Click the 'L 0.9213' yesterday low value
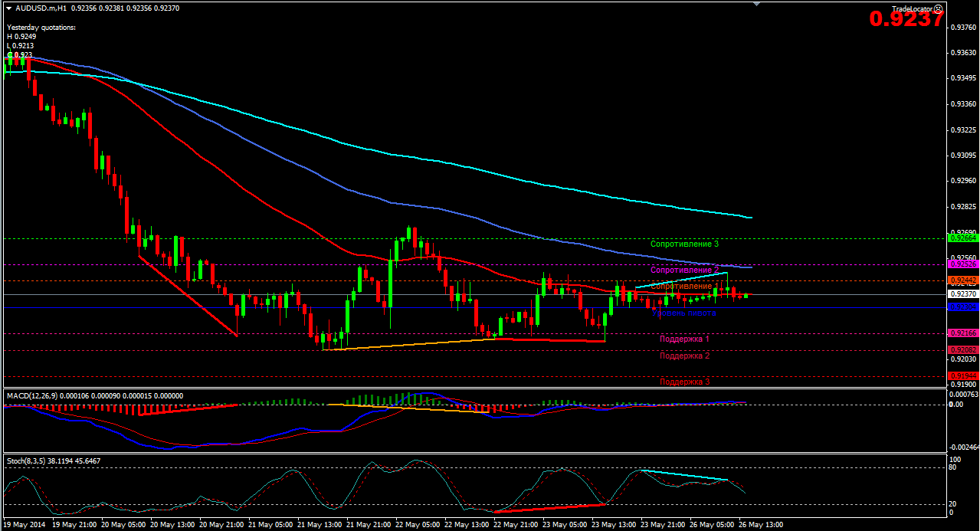This screenshot has height=531, width=980. coord(21,45)
